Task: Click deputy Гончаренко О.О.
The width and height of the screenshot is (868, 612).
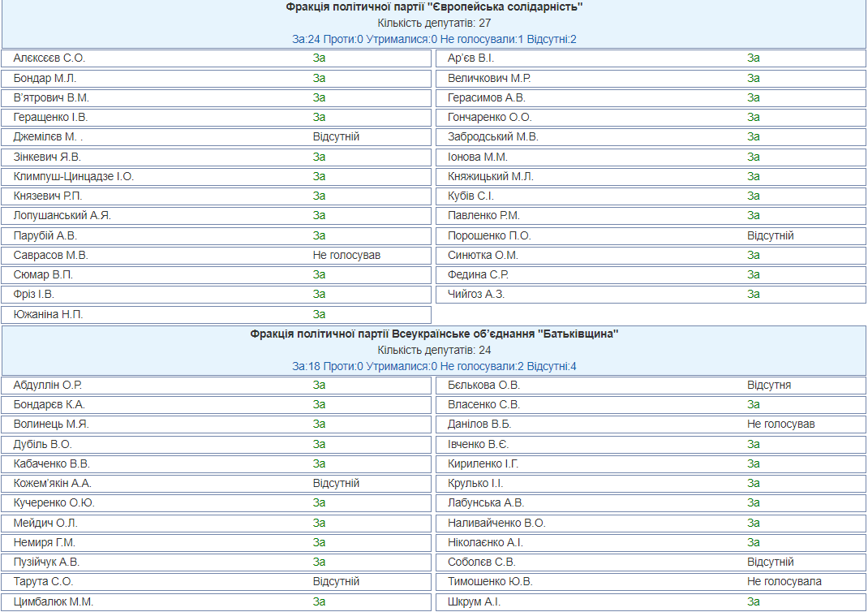Action: [x=489, y=117]
